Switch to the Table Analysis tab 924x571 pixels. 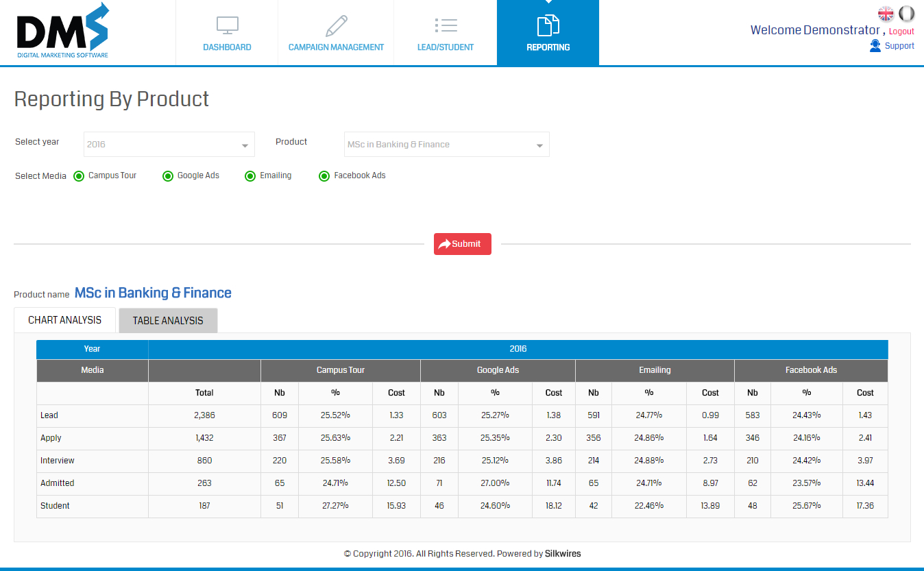click(168, 321)
